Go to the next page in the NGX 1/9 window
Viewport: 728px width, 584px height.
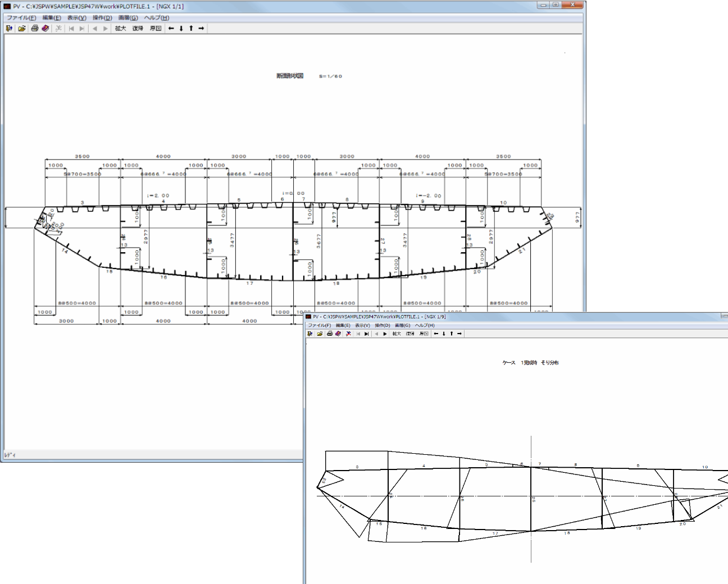click(385, 334)
